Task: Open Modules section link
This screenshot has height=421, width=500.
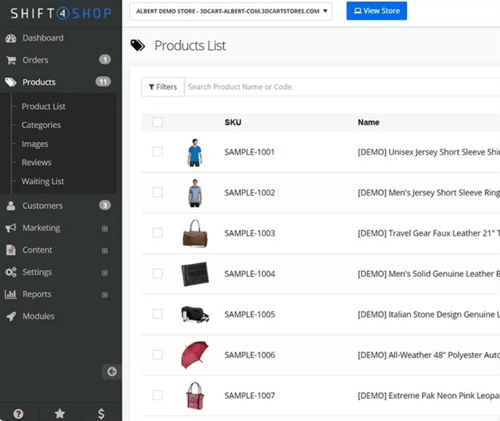Action: 38,316
